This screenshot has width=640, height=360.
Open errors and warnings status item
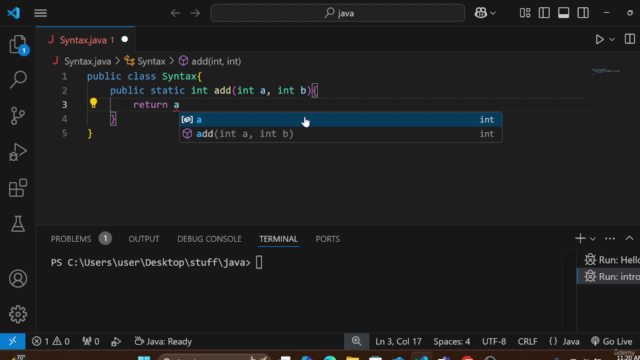coord(51,341)
